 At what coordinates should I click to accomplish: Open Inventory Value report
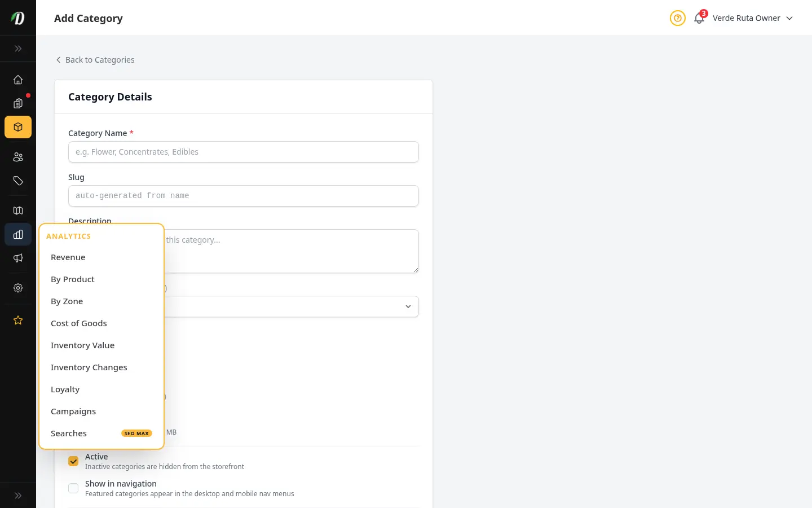tap(101, 345)
